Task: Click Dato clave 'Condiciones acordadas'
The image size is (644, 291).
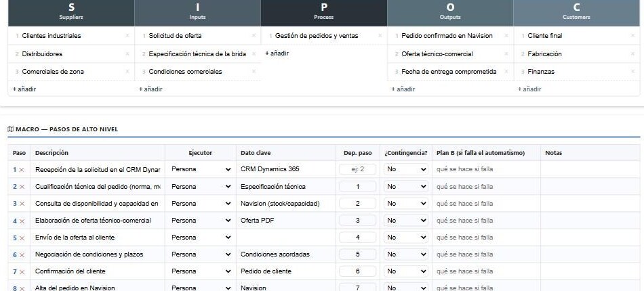Action: (286, 254)
